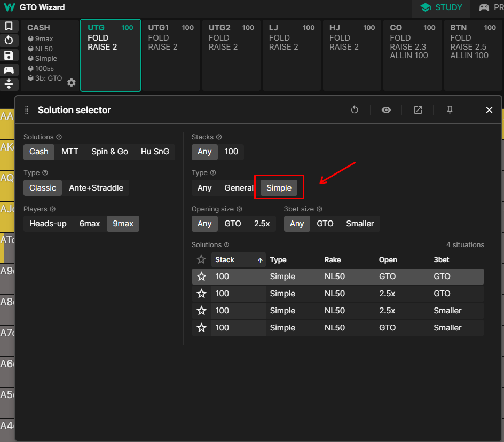Set Stacks filter to 100

(231, 152)
